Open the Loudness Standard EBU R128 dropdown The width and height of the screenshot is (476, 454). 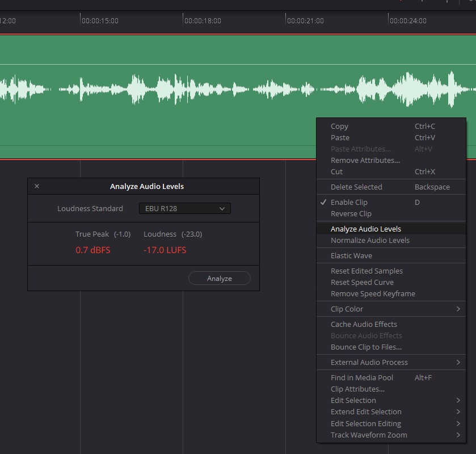point(184,208)
